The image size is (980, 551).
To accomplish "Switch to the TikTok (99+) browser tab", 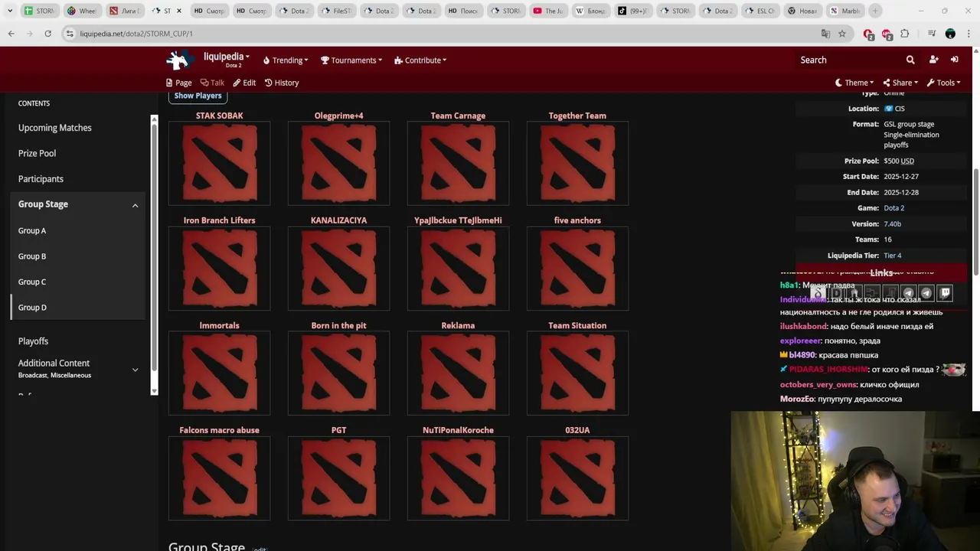I will (632, 11).
